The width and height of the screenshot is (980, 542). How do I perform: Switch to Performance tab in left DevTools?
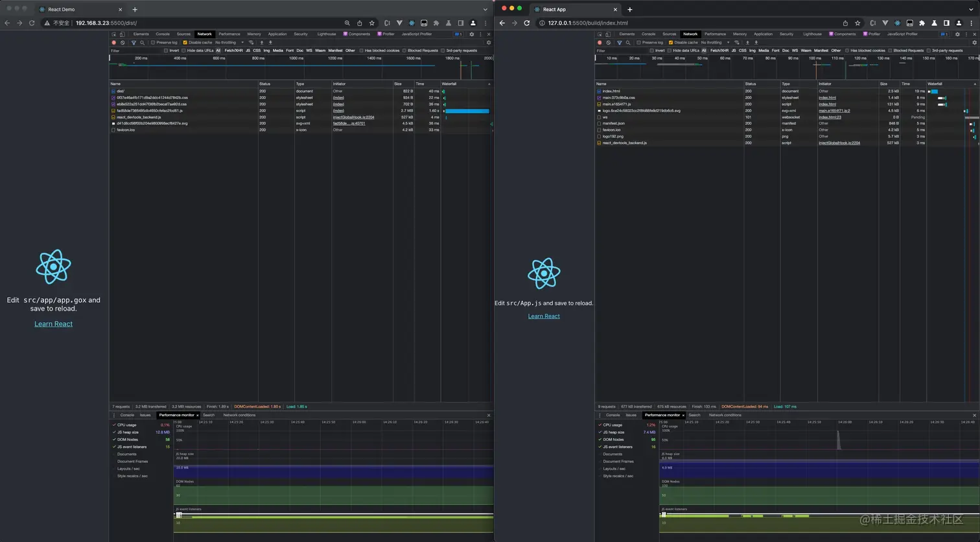tap(229, 34)
